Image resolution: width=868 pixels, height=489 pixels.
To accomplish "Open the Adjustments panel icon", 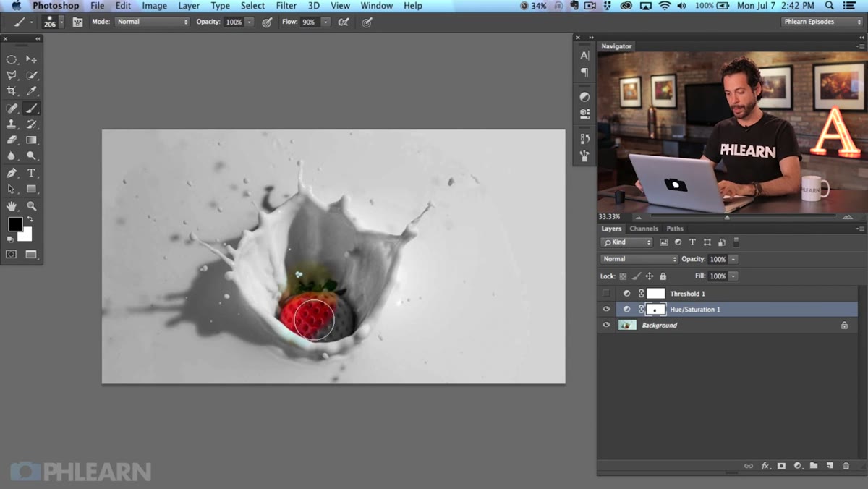I will click(584, 97).
